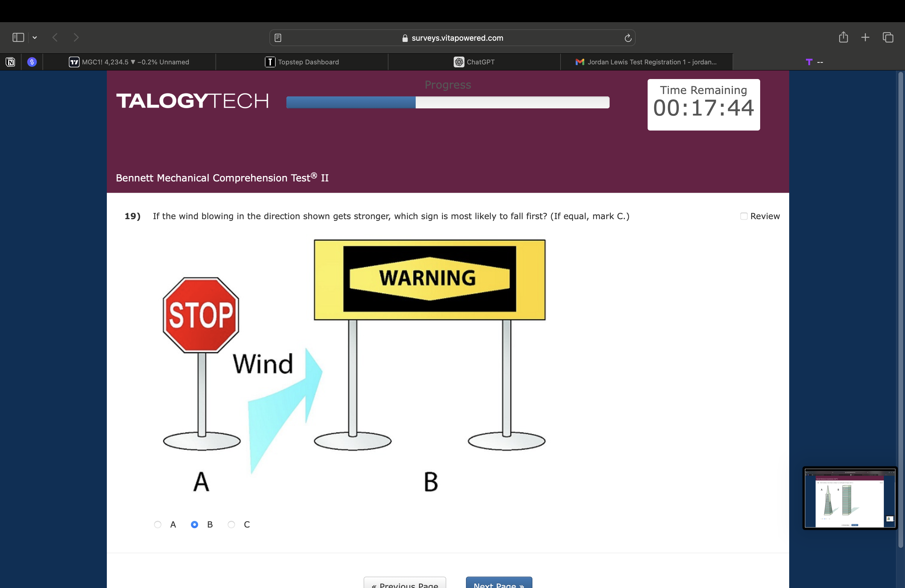
Task: Open a new tab with the plus icon
Action: point(865,37)
